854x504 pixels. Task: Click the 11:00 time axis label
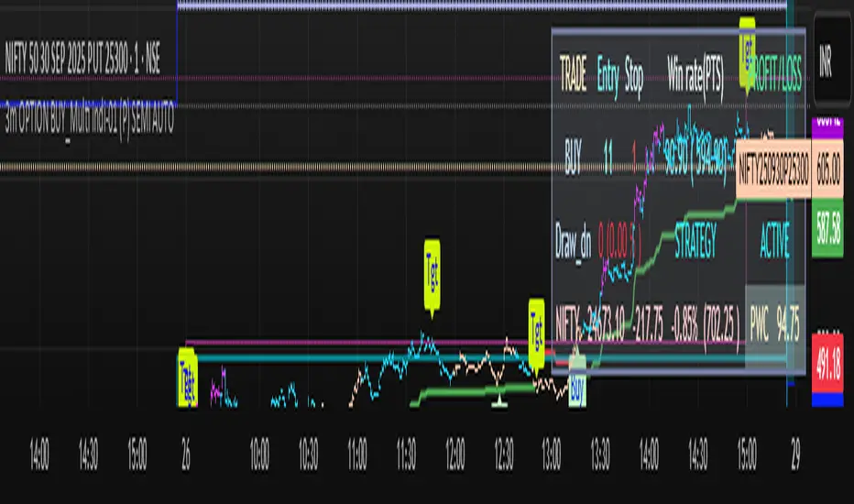(x=357, y=454)
